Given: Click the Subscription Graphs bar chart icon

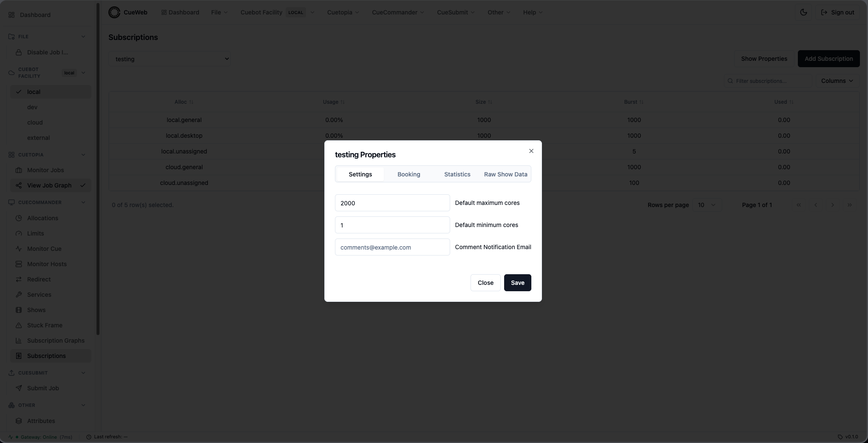Looking at the screenshot, I should click(19, 341).
